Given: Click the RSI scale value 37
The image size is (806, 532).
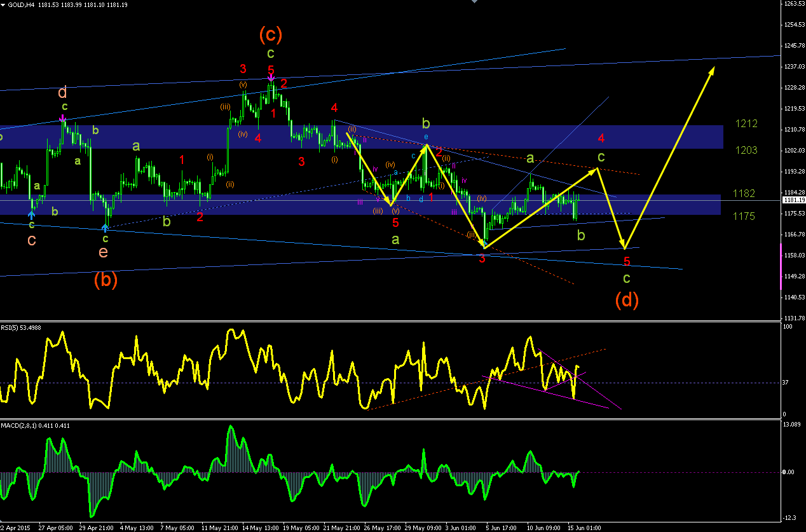Looking at the screenshot, I should (786, 382).
